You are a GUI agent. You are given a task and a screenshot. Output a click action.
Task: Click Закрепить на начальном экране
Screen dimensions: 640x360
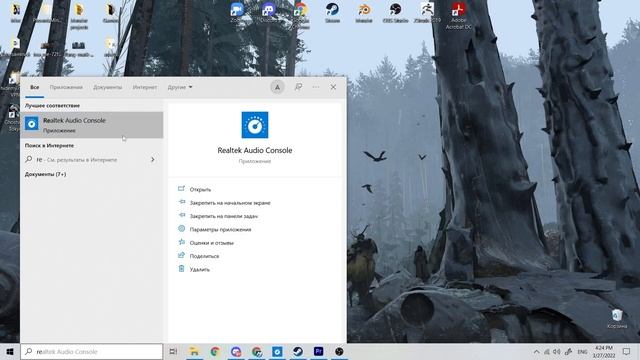[230, 203]
